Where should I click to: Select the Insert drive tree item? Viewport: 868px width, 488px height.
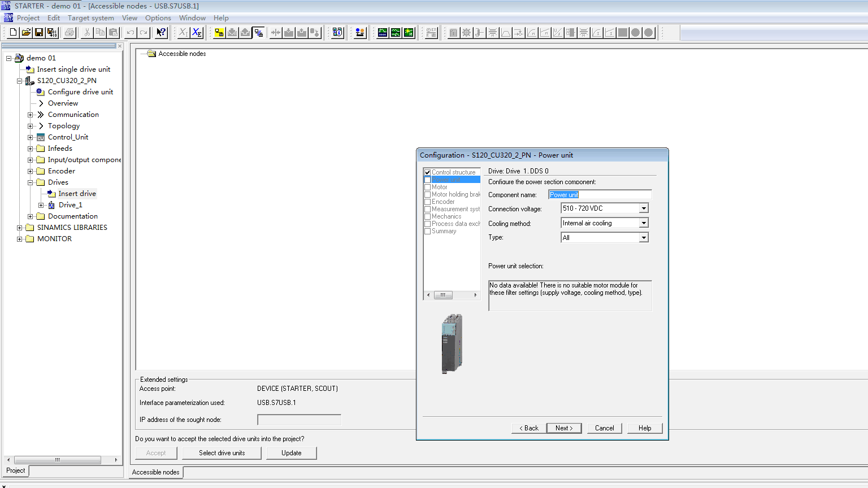(x=77, y=194)
